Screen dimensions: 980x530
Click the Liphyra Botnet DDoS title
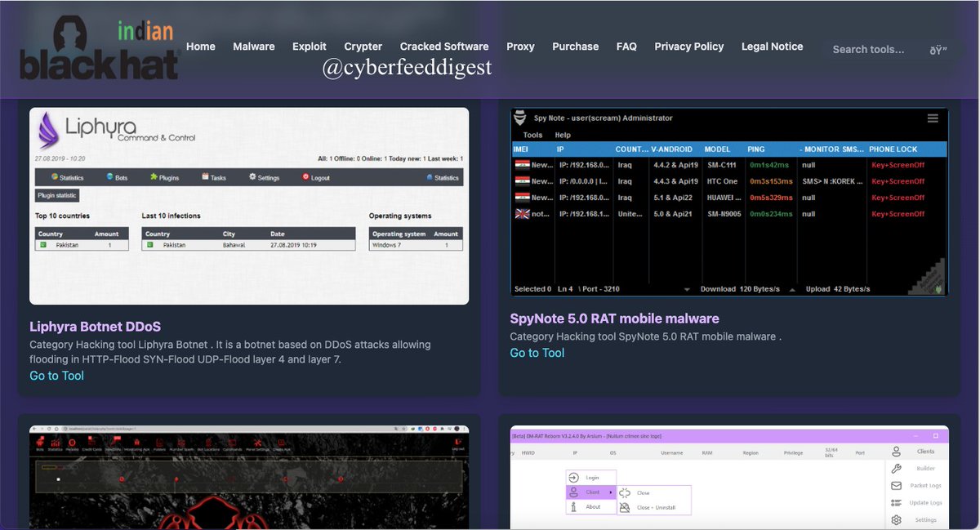pyautogui.click(x=95, y=327)
